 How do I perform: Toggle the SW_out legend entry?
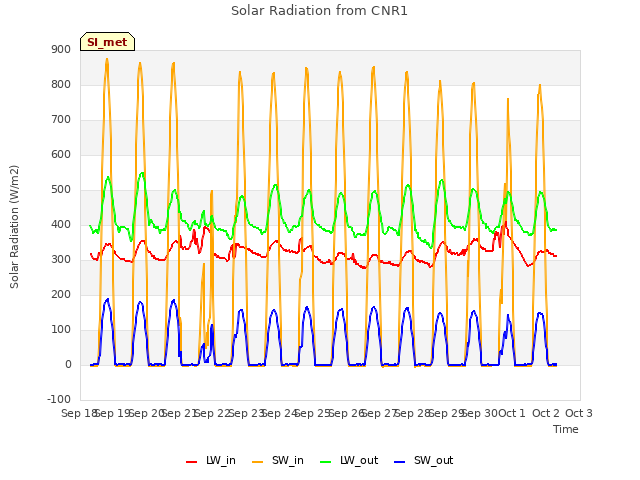click(x=423, y=460)
